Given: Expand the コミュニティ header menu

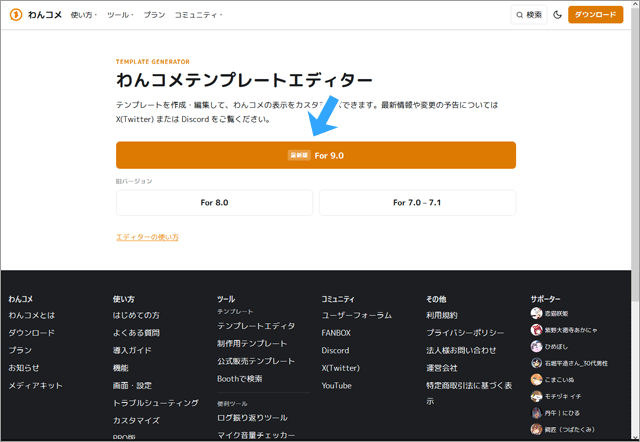Looking at the screenshot, I should click(x=198, y=15).
